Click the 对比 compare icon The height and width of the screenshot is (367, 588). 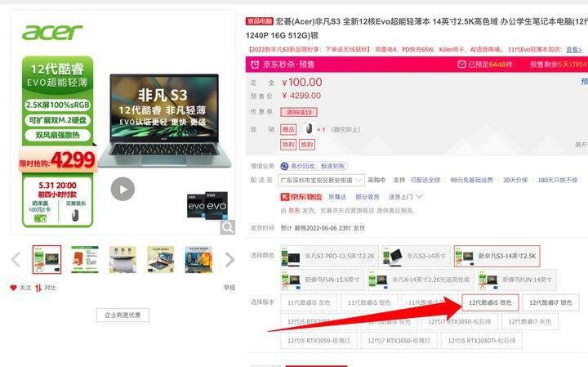pos(38,288)
